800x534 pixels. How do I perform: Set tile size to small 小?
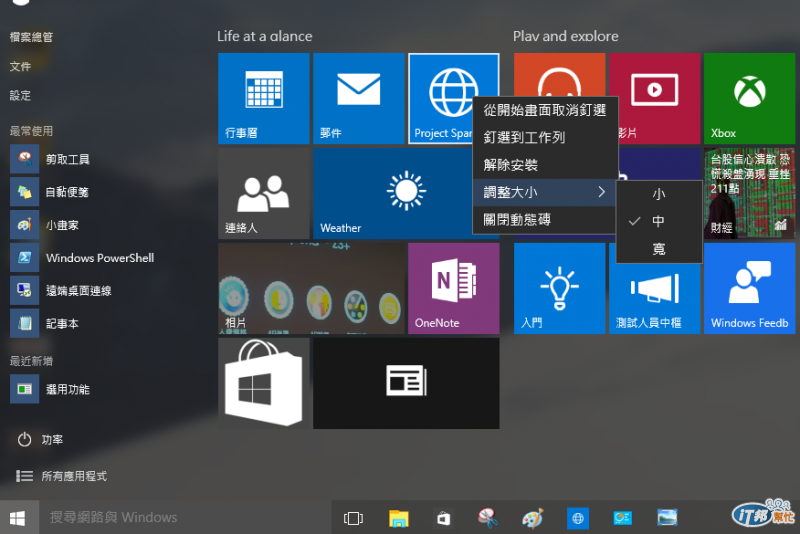[x=659, y=194]
